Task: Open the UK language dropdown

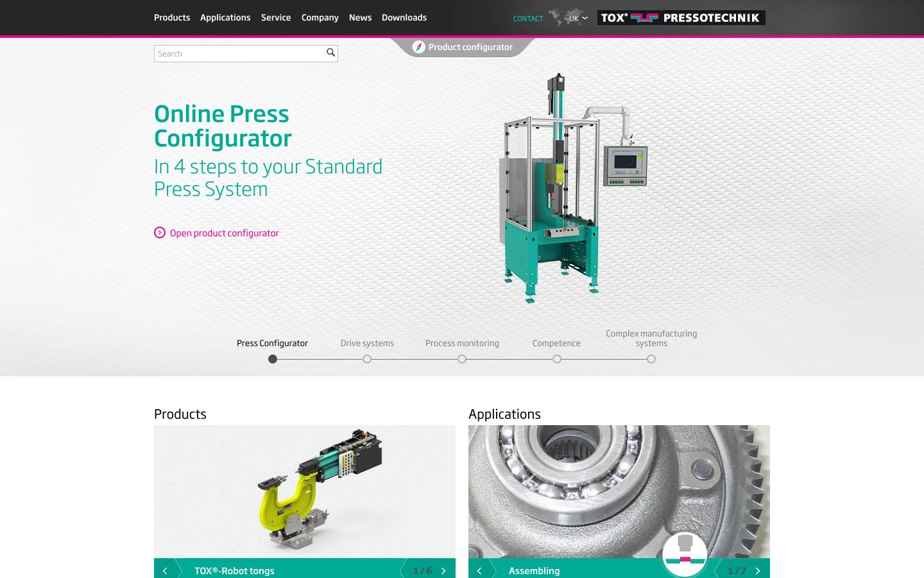Action: (x=576, y=19)
